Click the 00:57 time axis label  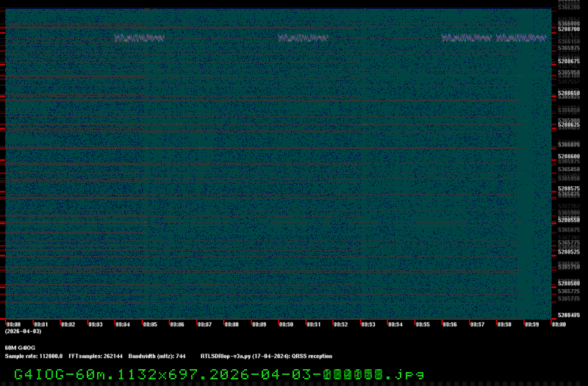click(x=476, y=324)
